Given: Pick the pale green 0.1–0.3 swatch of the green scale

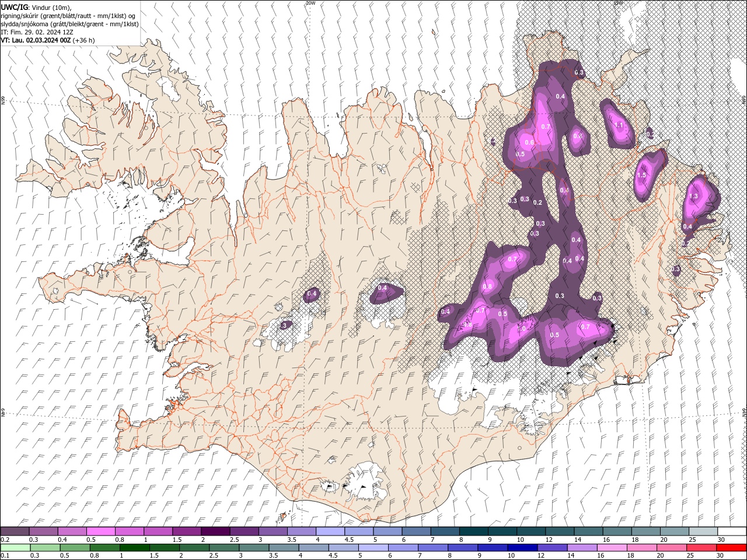Looking at the screenshot, I should [15, 548].
